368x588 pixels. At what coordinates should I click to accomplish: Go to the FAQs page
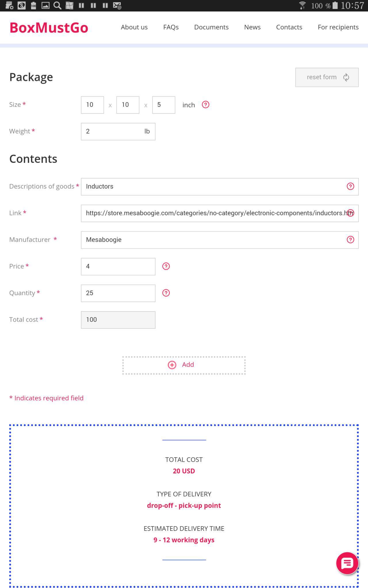coord(171,27)
